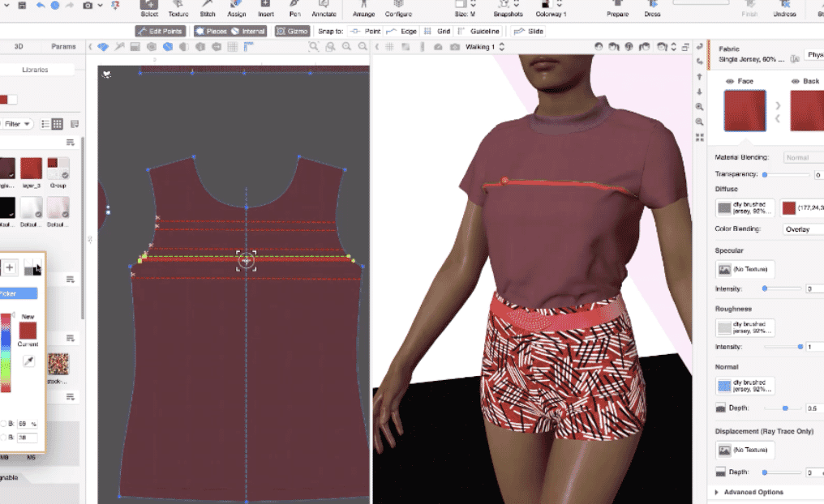Select the Group material thumbnail
The width and height of the screenshot is (824, 504).
[58, 169]
